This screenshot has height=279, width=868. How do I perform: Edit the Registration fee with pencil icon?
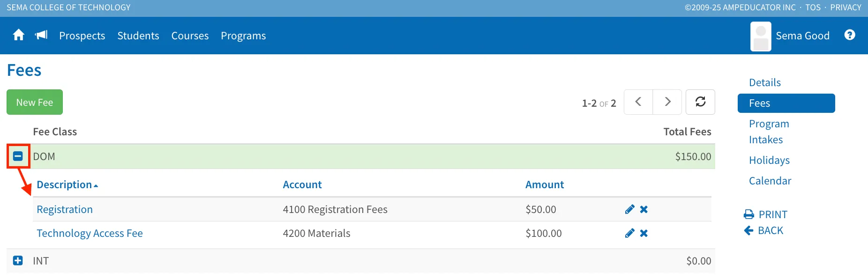[x=629, y=209]
